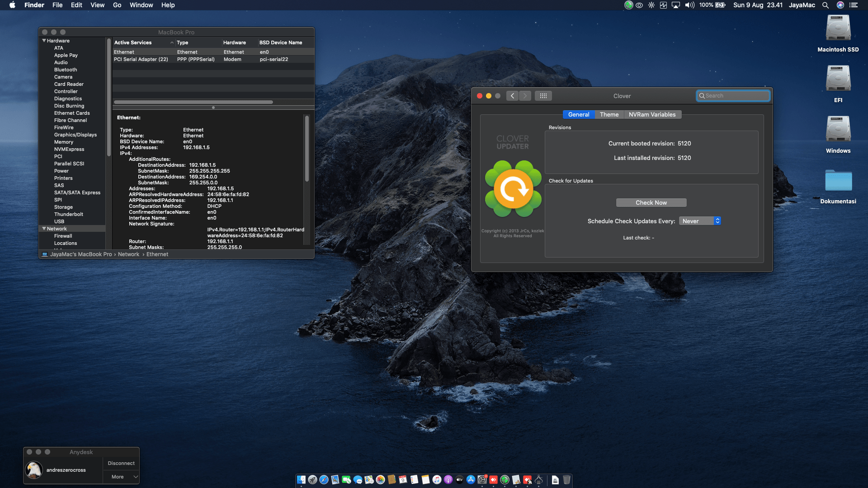Open App Store from the Dock

[471, 480]
